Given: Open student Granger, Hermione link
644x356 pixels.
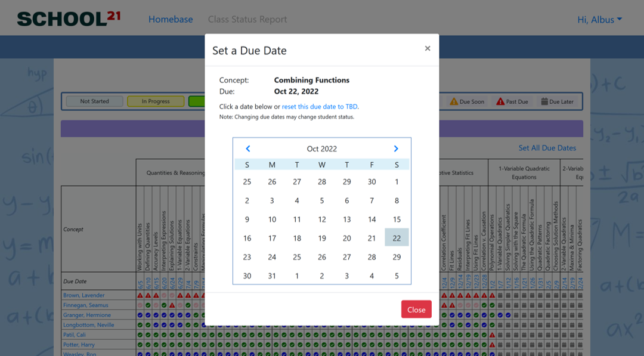Looking at the screenshot, I should tap(87, 315).
